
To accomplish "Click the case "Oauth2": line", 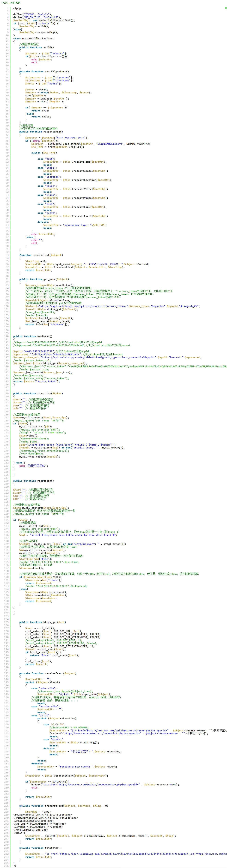I will pyautogui.click(x=54, y=740).
